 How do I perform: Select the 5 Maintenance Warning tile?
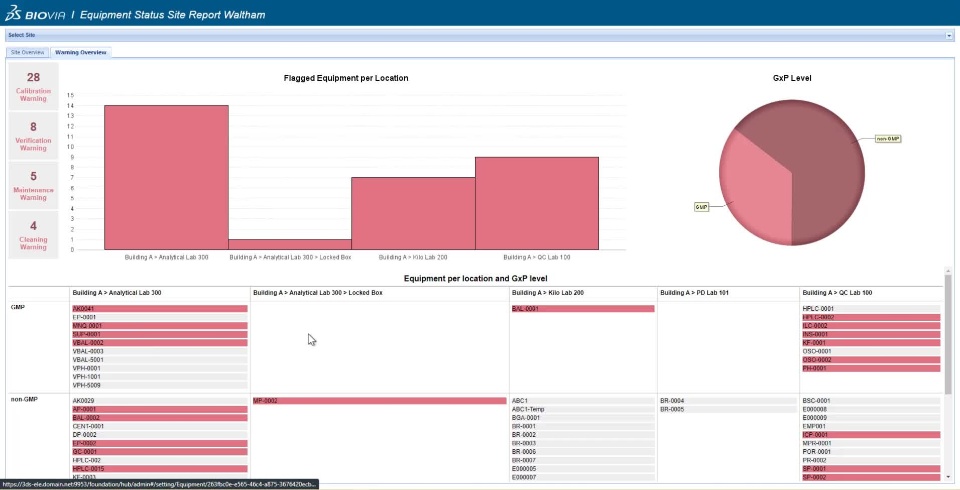34,186
